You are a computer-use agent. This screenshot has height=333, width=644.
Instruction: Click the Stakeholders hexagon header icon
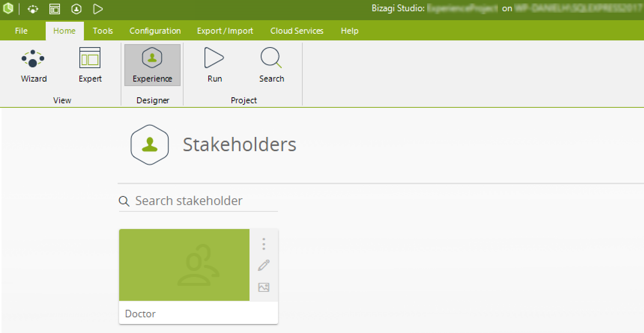[149, 145]
